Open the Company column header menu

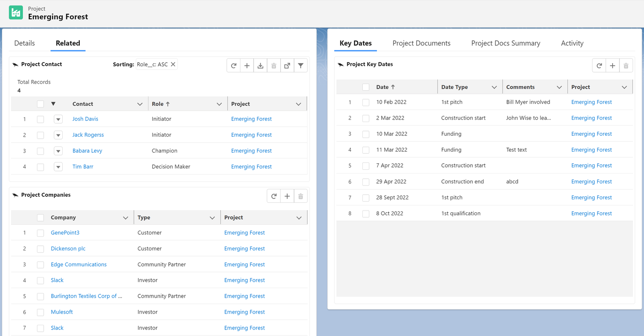tap(125, 218)
